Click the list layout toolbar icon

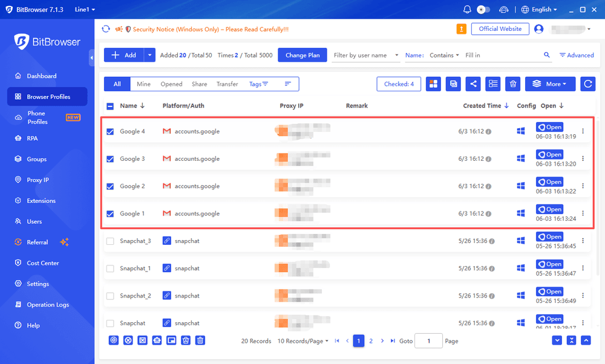[x=493, y=84]
